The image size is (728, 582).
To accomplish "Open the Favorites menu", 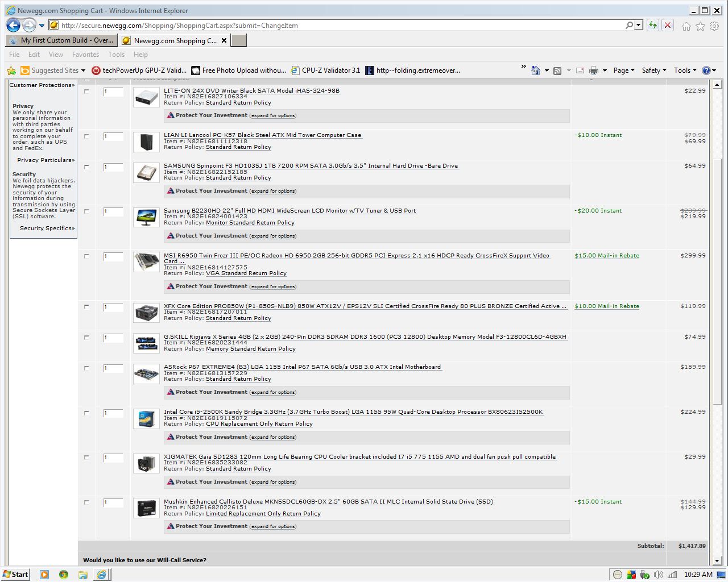I will point(85,55).
